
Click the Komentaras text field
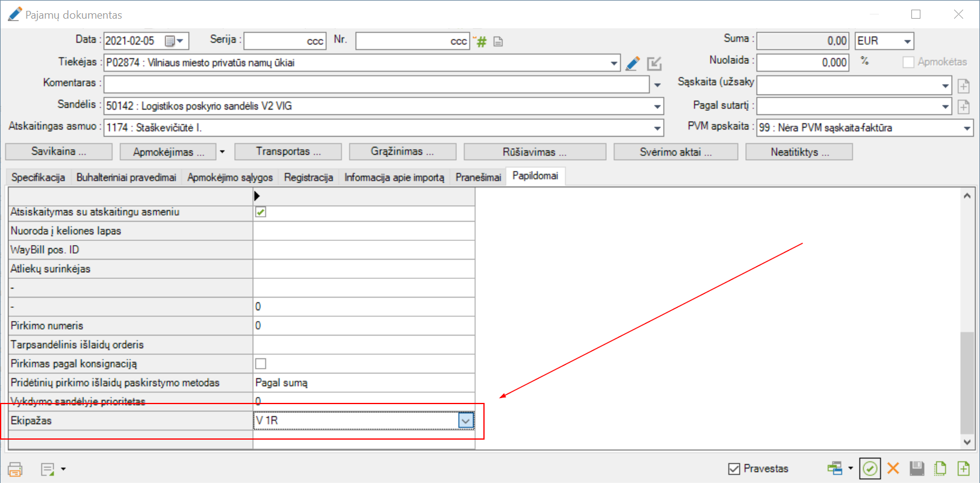tap(377, 84)
